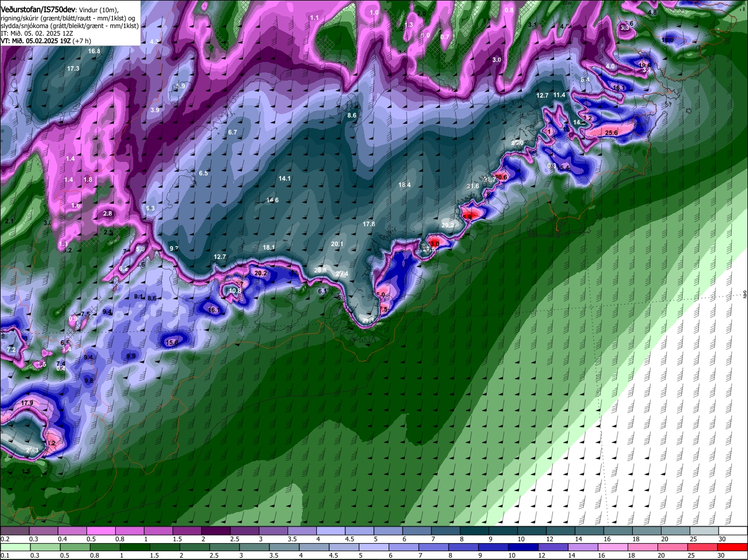The height and width of the screenshot is (560, 748).
Task: Click the map value 1.1
Action: [314, 18]
